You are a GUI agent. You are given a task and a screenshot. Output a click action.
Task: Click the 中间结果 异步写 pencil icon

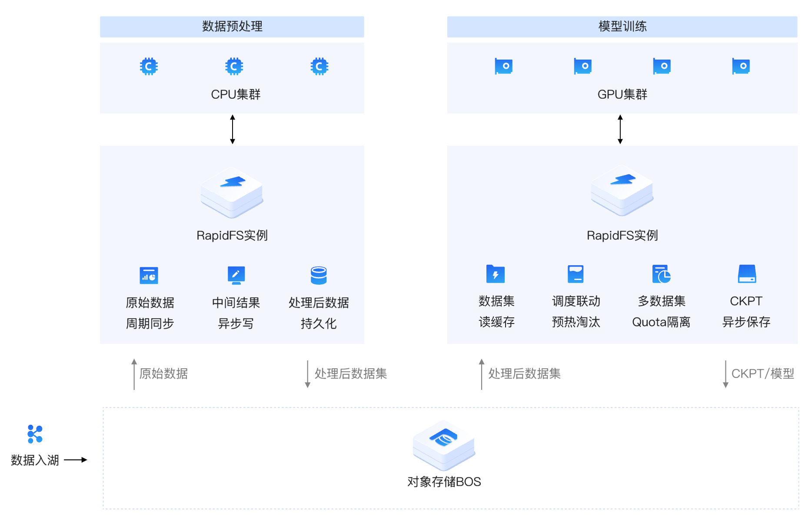click(x=236, y=275)
